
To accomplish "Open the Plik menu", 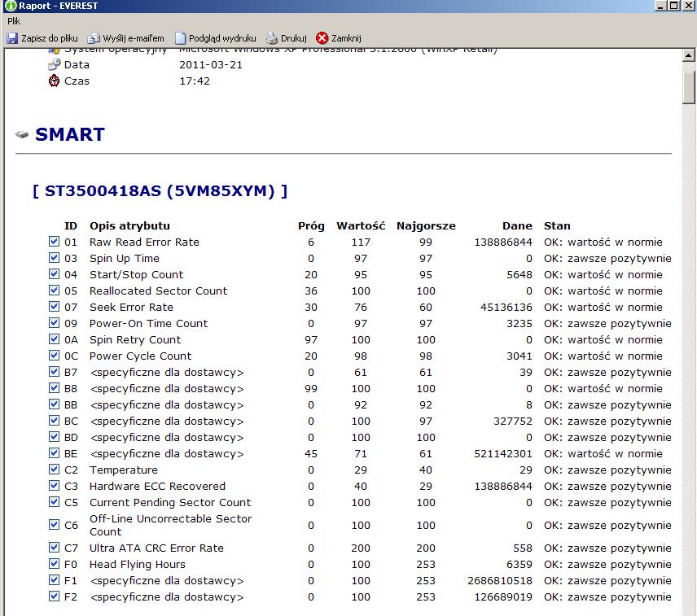I will (14, 21).
